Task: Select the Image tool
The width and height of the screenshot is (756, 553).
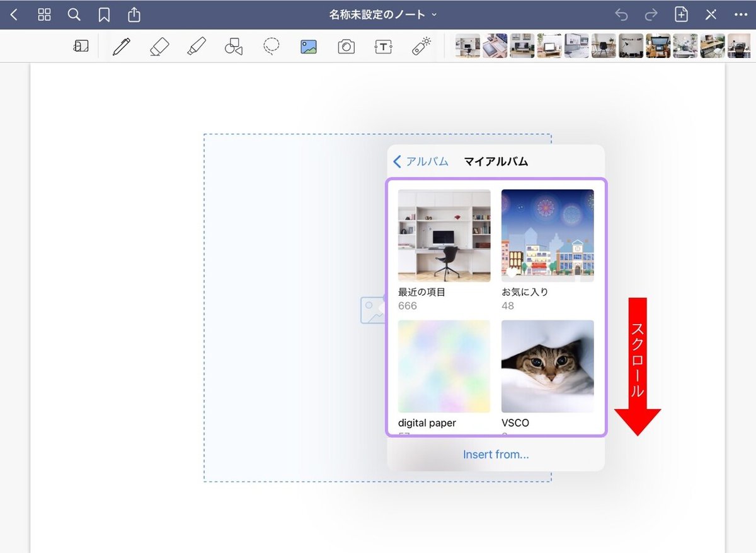Action: 309,47
